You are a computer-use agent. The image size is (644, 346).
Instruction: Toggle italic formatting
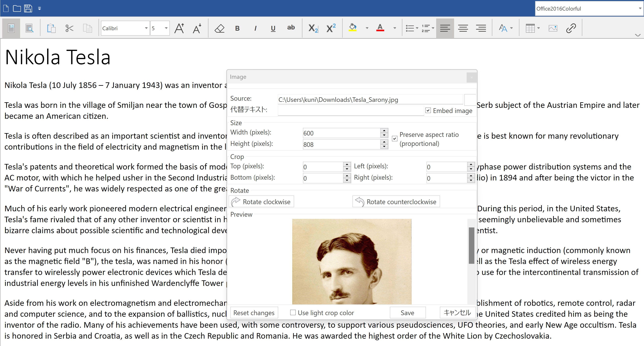pyautogui.click(x=255, y=28)
